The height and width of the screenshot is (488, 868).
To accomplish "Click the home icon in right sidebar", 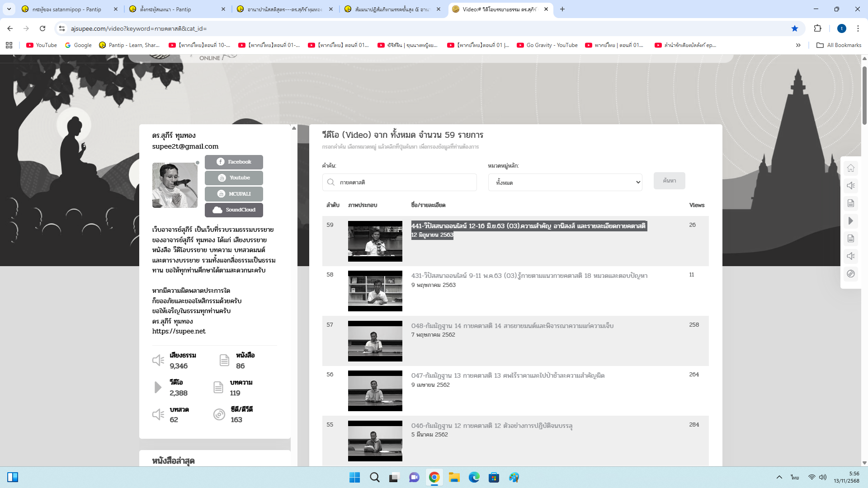I will [x=850, y=168].
